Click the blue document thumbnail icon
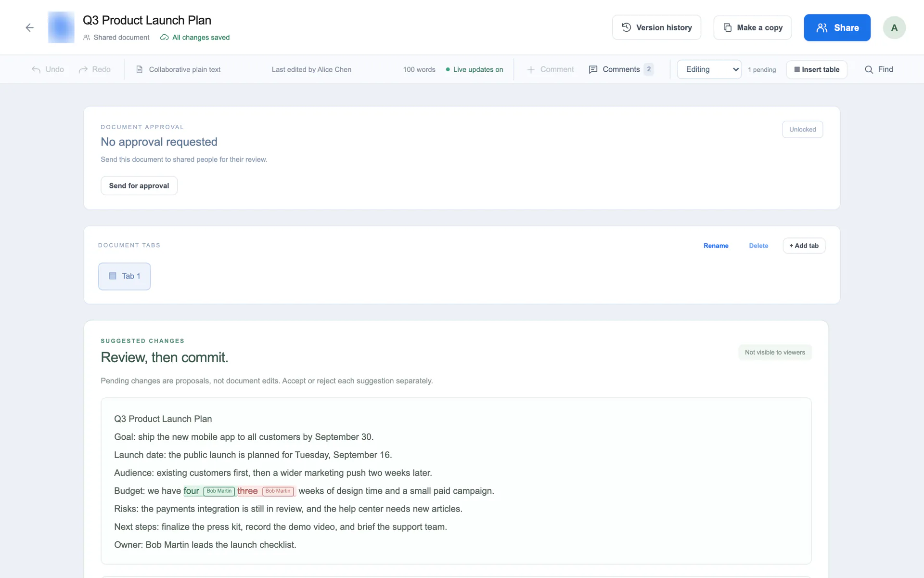This screenshot has height=578, width=924. (61, 27)
